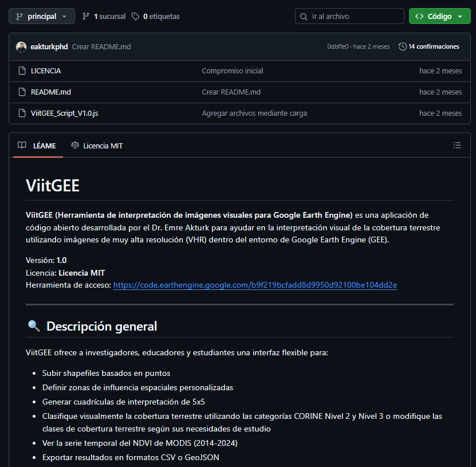The height and width of the screenshot is (467, 476).
Task: Open commit hash 0dbffe0
Action: tap(337, 46)
